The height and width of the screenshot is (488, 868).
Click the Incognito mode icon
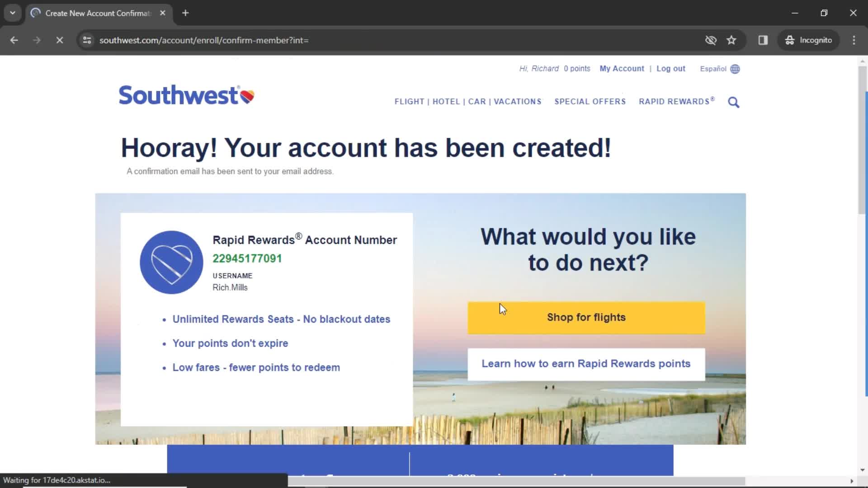789,40
